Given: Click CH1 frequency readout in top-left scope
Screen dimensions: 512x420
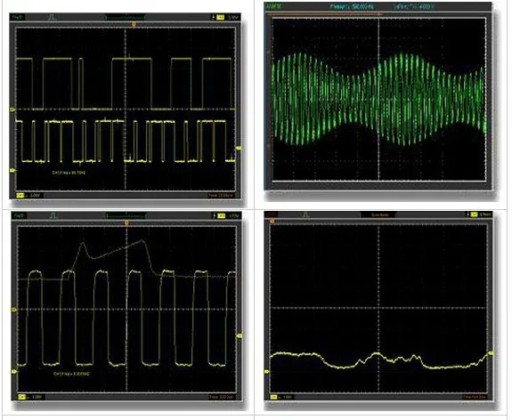Looking at the screenshot, I should (69, 173).
